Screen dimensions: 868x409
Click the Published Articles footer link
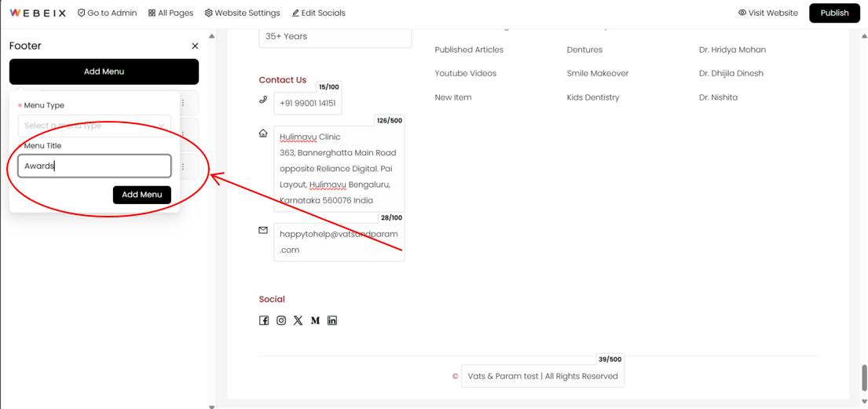click(469, 49)
